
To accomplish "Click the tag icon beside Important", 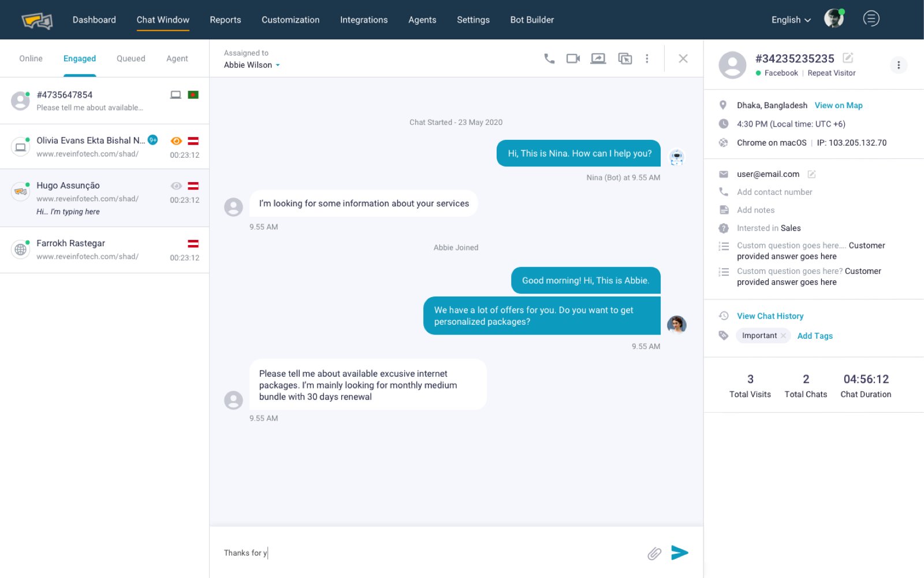I will [723, 335].
